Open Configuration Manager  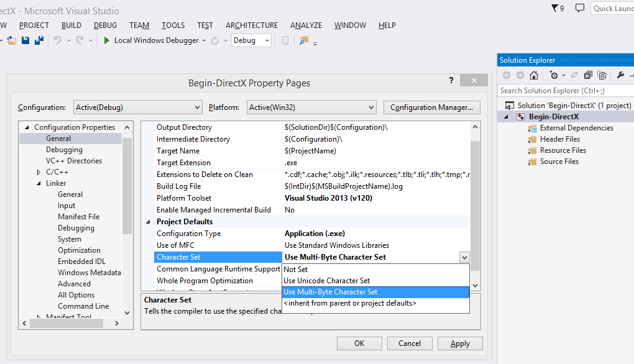pos(432,107)
